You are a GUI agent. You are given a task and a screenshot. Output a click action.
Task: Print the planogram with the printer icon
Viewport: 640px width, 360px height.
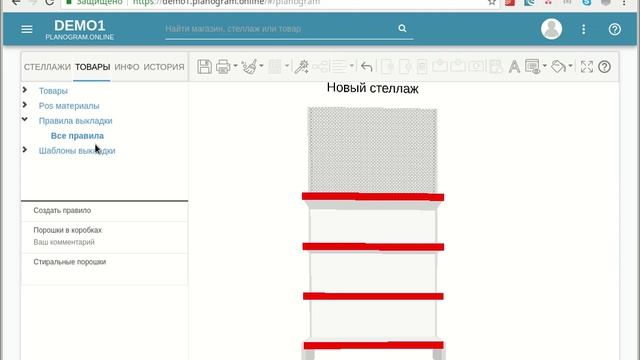(x=223, y=67)
